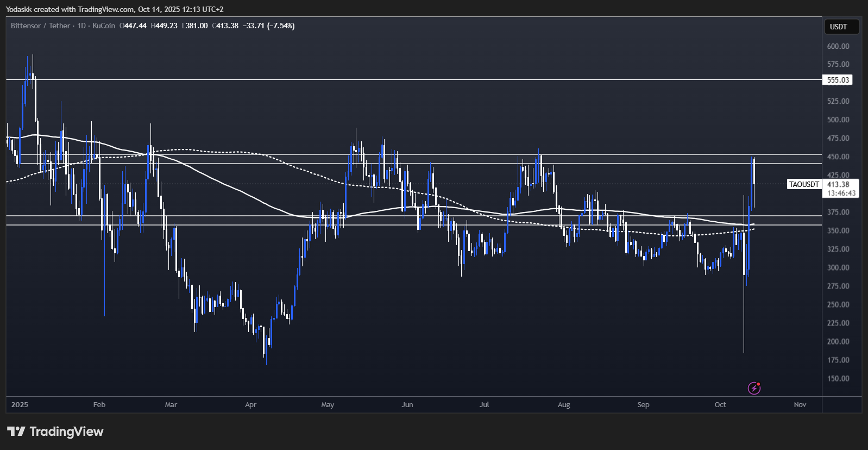Click the 13:46:43 bar countdown timer
The height and width of the screenshot is (450, 868).
coord(841,193)
